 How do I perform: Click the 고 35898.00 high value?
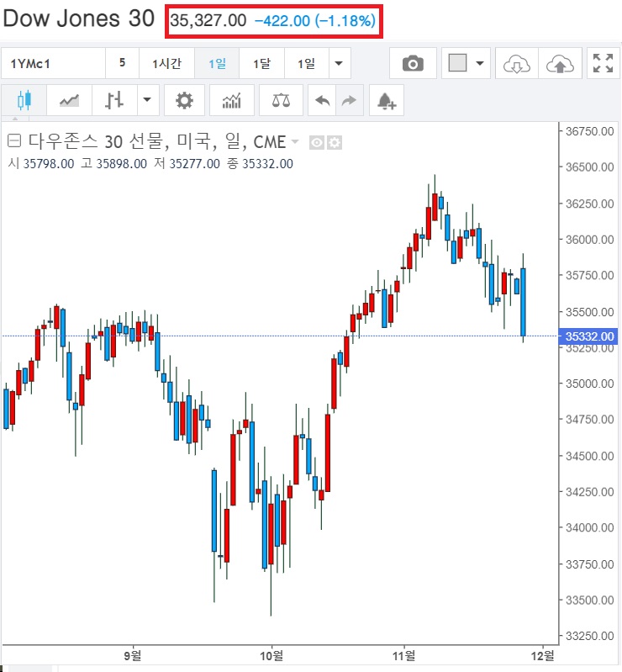pyautogui.click(x=114, y=164)
